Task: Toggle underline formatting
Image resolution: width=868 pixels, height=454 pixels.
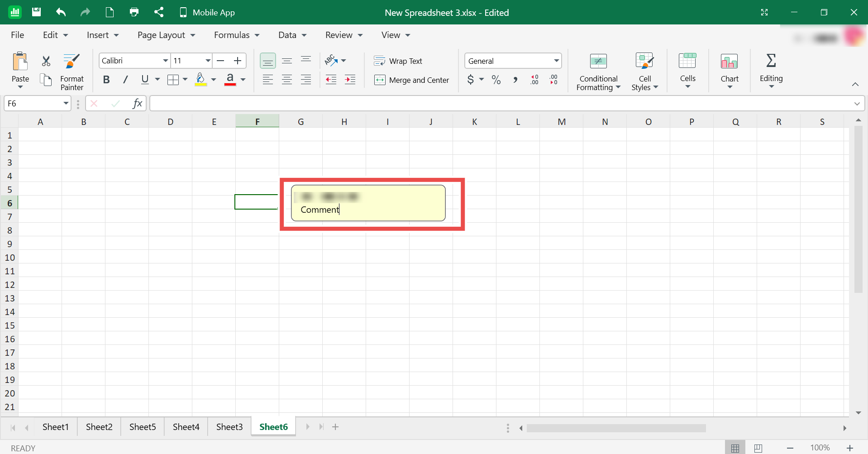Action: [x=145, y=80]
